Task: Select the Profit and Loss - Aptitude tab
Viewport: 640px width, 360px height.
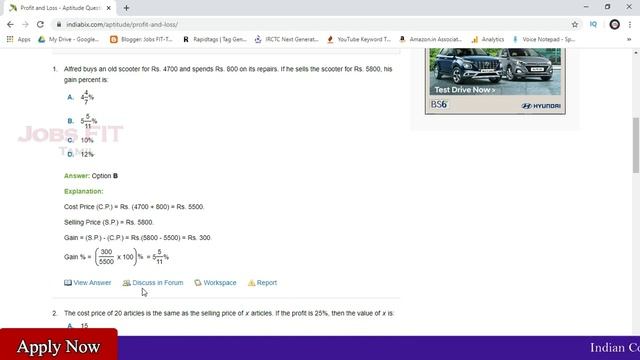Action: (x=60, y=8)
